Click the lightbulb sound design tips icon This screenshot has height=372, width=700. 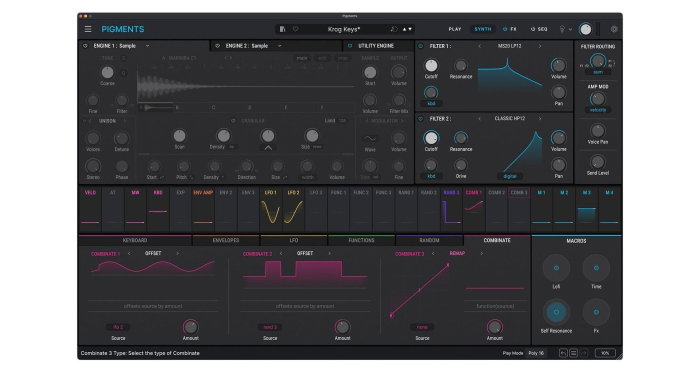point(562,29)
